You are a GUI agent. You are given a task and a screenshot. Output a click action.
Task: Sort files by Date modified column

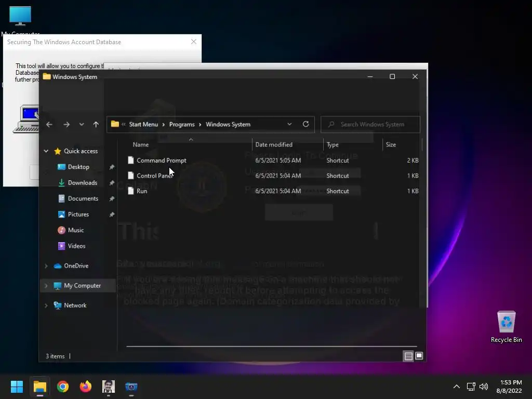[274, 144]
